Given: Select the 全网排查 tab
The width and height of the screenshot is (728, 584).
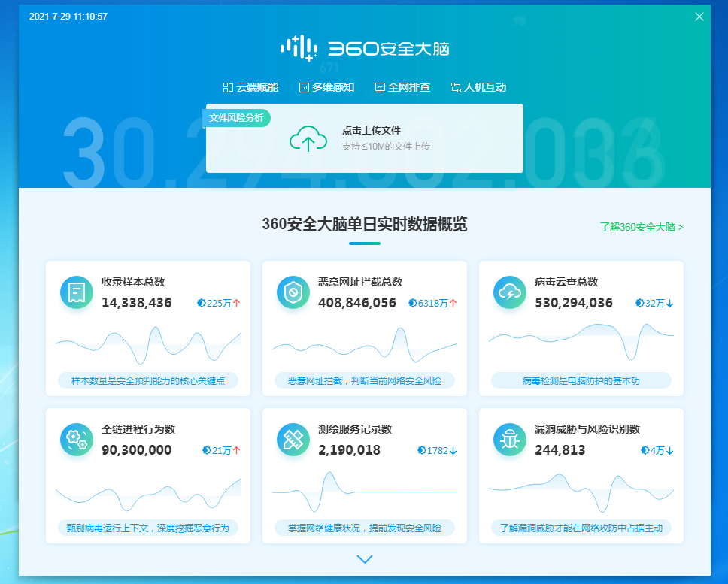Looking at the screenshot, I should tap(402, 87).
